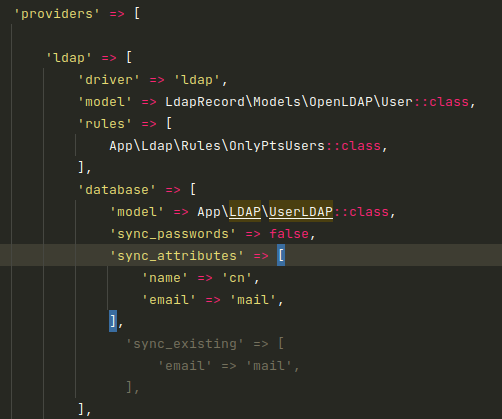
Task: Click the 'providers' array key
Action: 57,14
